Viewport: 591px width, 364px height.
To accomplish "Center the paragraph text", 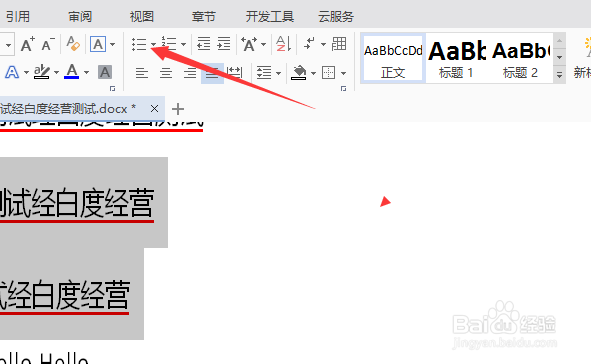I will [x=166, y=72].
